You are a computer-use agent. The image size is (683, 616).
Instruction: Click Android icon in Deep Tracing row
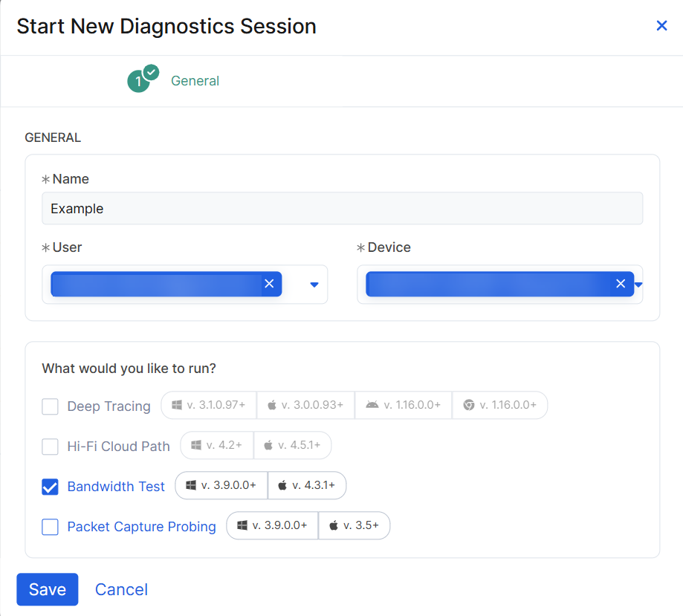(372, 405)
